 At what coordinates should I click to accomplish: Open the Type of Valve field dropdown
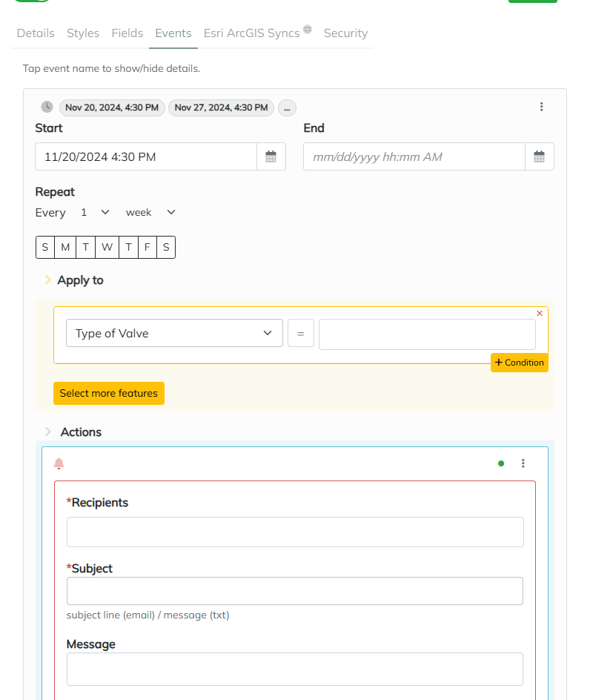(x=174, y=333)
